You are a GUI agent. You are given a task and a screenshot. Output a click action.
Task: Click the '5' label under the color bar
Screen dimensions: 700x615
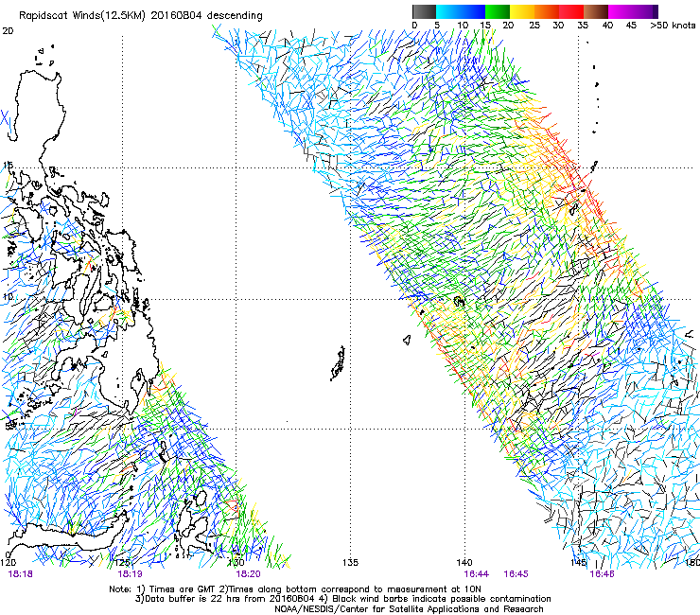[437, 25]
